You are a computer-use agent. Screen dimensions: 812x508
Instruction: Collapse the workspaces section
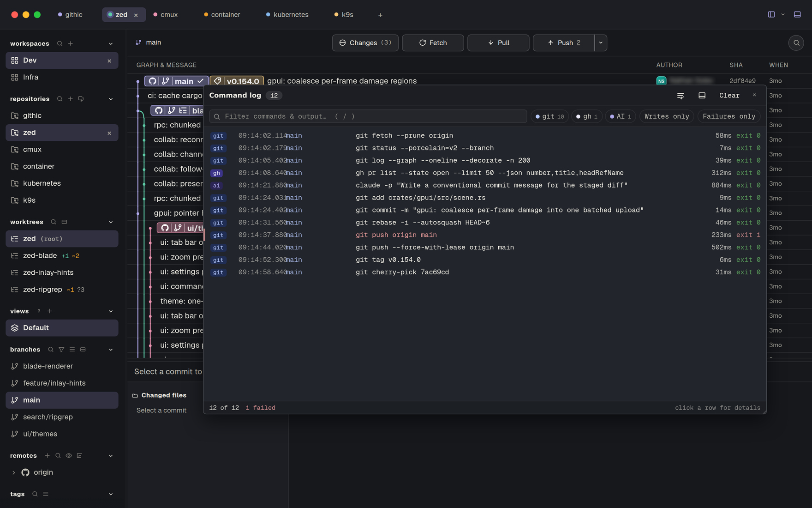pyautogui.click(x=111, y=44)
